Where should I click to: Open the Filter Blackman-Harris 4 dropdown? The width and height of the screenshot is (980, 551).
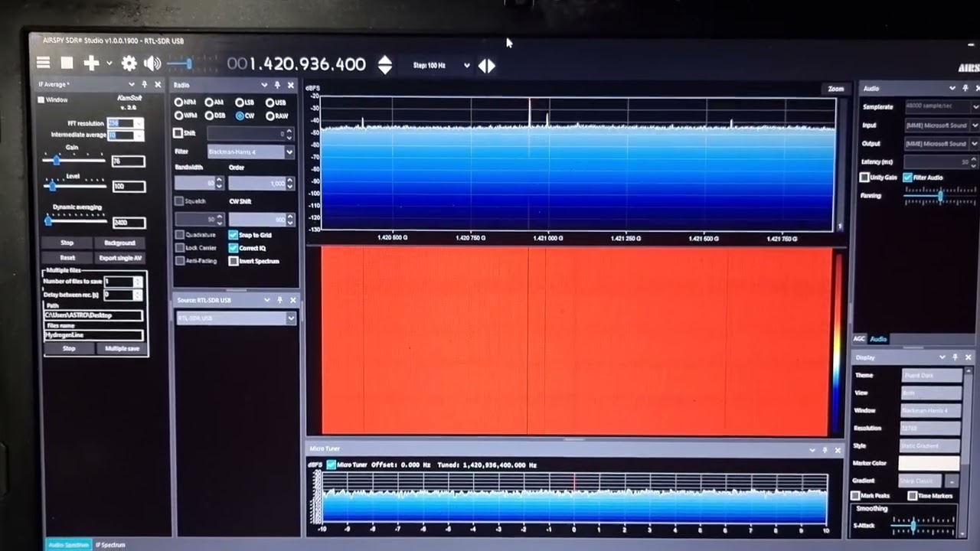(x=251, y=152)
